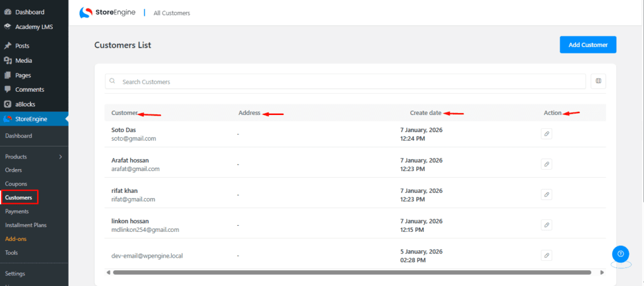Open the Tools submenu item
Image resolution: width=644 pixels, height=286 pixels.
(x=11, y=253)
